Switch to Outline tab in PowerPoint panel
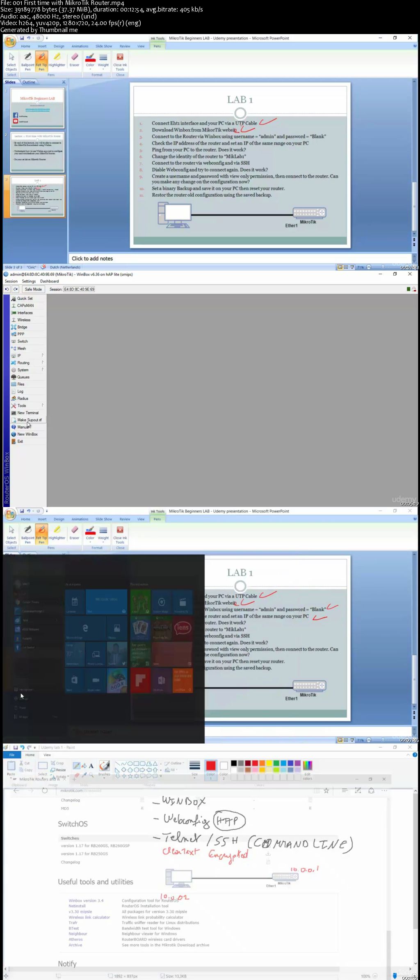 [x=29, y=82]
